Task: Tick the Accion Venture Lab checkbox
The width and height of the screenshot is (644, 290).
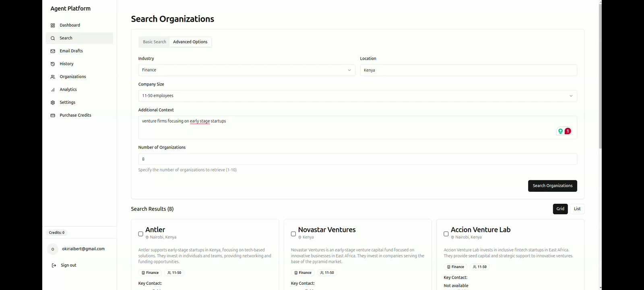Action: [446, 234]
